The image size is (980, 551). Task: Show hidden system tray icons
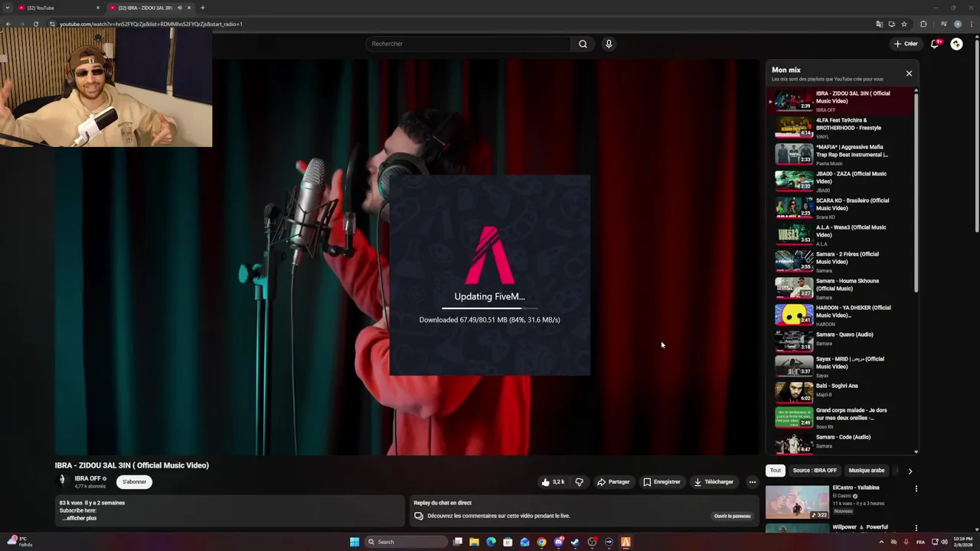click(880, 542)
